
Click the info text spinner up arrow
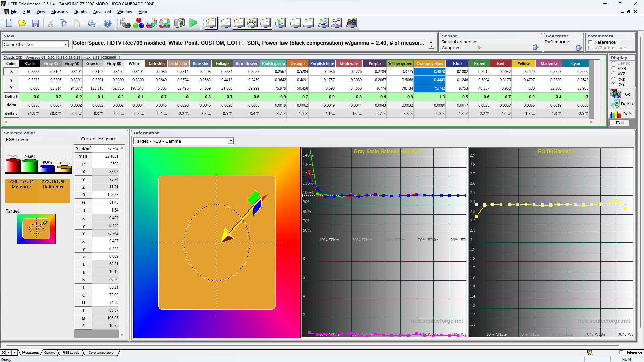click(x=431, y=42)
